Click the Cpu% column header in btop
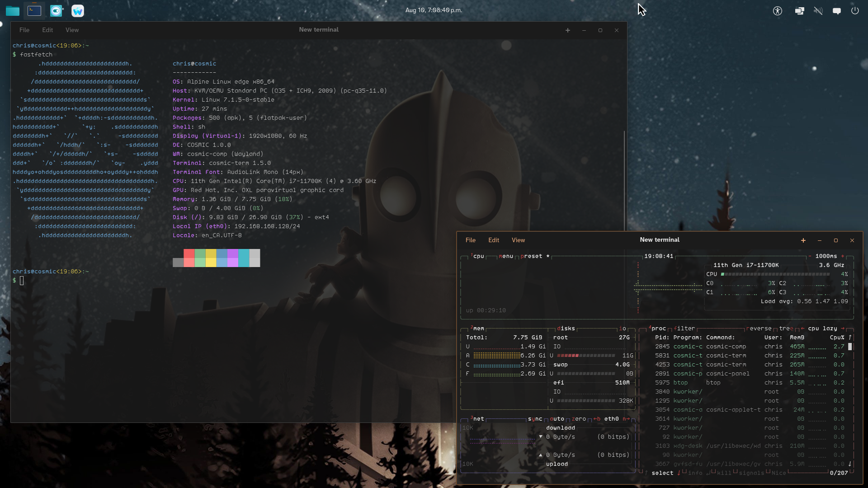The height and width of the screenshot is (488, 868). [x=837, y=338]
